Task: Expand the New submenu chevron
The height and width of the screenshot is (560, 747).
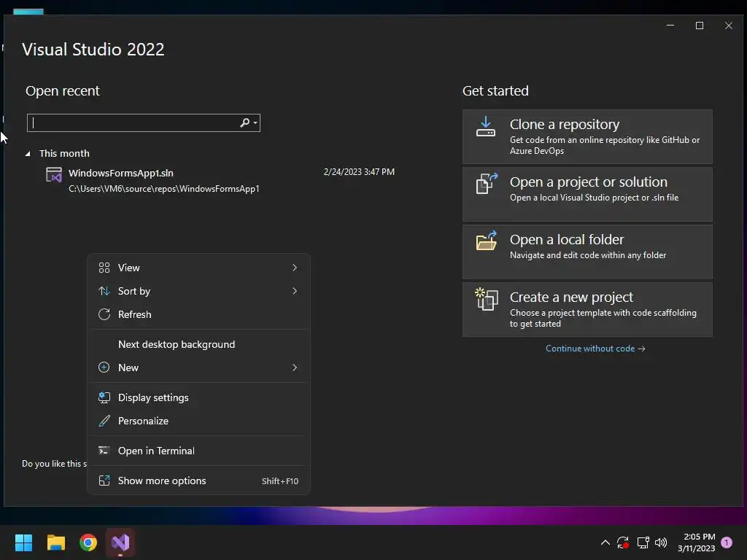Action: pyautogui.click(x=295, y=367)
